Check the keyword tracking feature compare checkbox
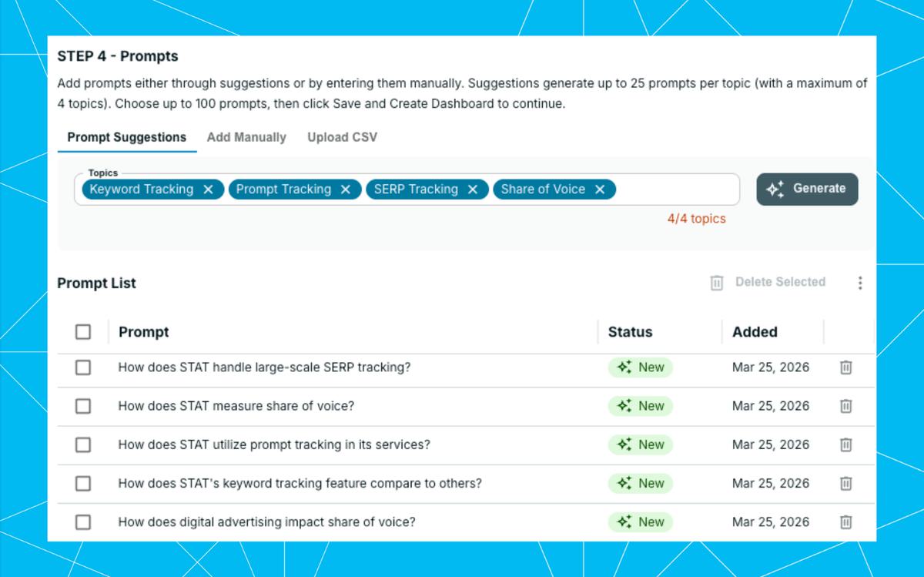This screenshot has width=924, height=577. pyautogui.click(x=83, y=483)
